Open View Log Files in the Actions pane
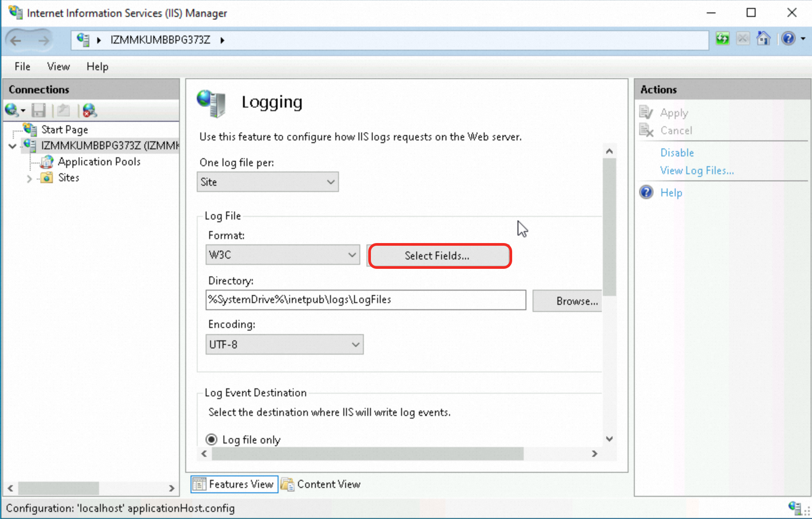This screenshot has height=519, width=812. coord(697,171)
